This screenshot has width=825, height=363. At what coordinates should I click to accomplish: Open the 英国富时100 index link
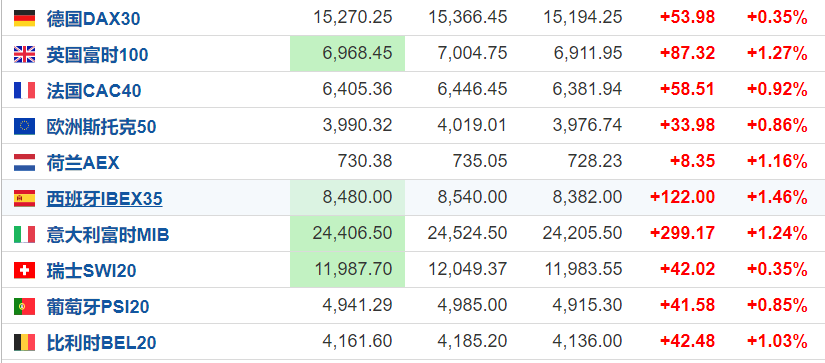tap(97, 55)
